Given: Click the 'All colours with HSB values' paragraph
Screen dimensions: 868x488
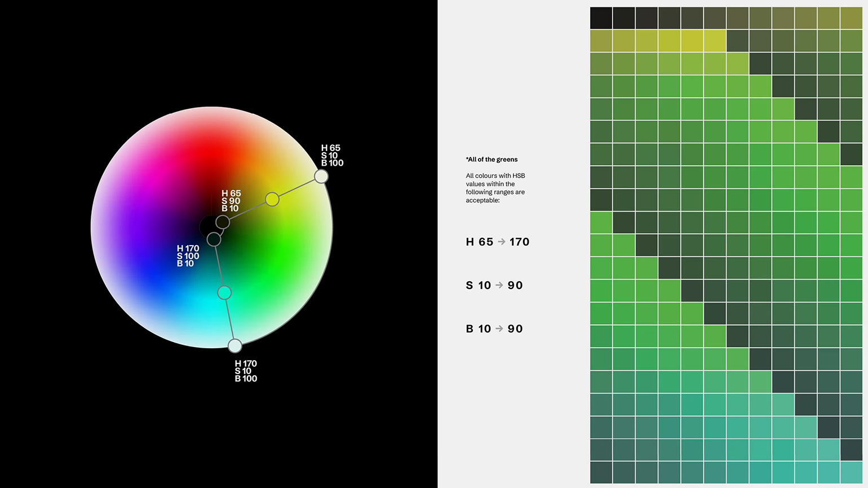Looking at the screenshot, I should point(495,188).
